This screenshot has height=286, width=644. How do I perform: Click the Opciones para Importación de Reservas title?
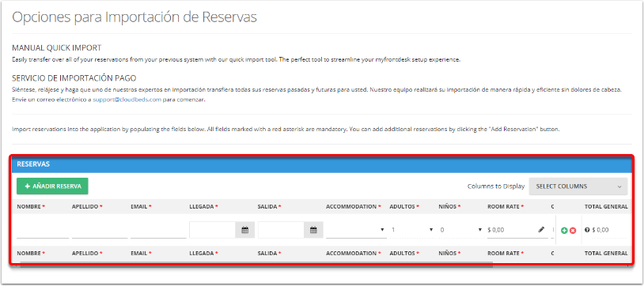(x=134, y=17)
